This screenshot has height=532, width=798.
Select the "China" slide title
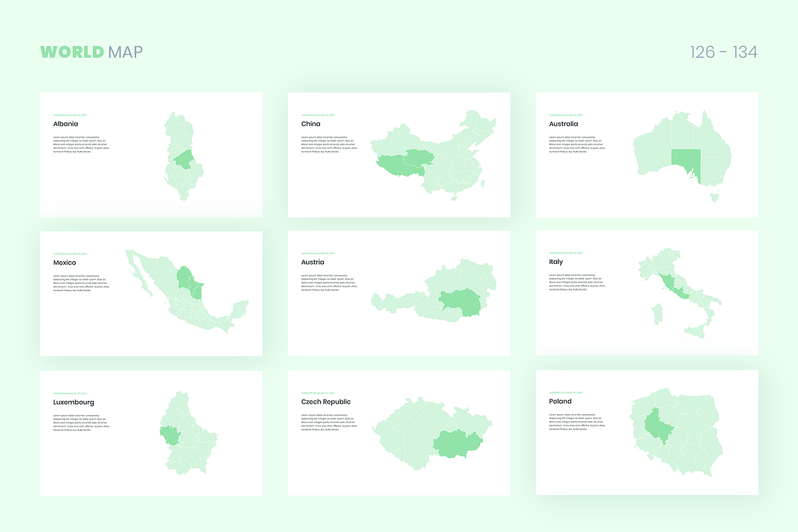point(311,124)
